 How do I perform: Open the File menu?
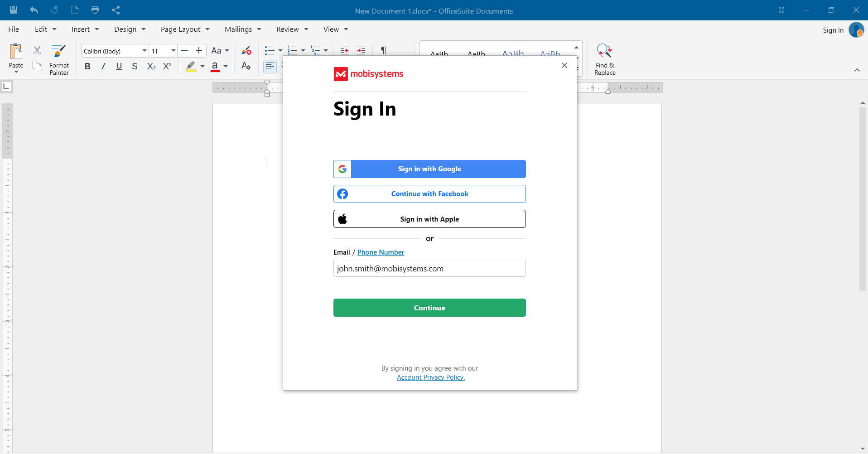[x=14, y=29]
